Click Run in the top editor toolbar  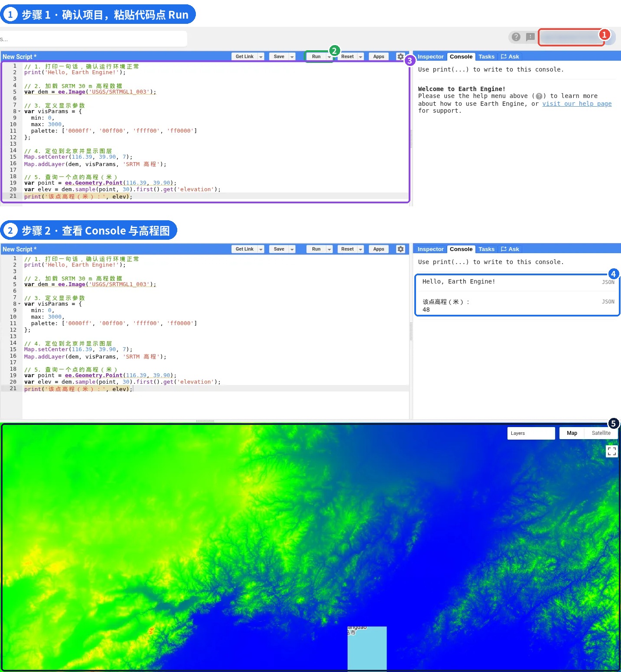tap(316, 56)
